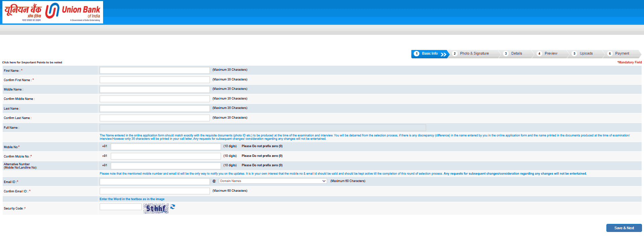Focus the First Name input field
Image resolution: width=644 pixels, height=244 pixels.
pyautogui.click(x=155, y=70)
